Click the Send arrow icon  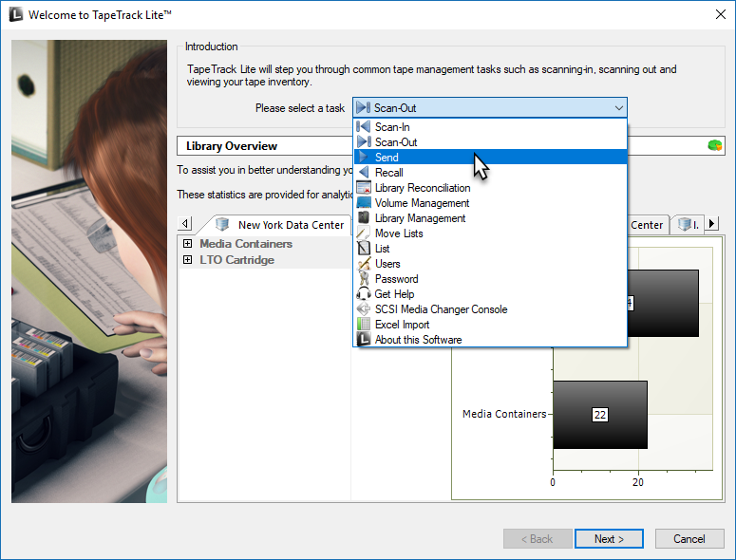tap(364, 157)
